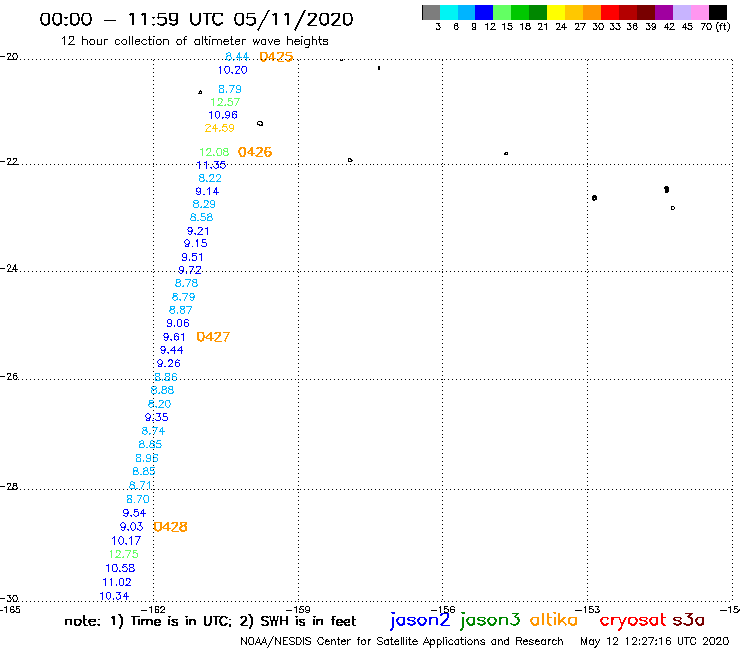Click the orange time stamp 0426

click(x=255, y=152)
